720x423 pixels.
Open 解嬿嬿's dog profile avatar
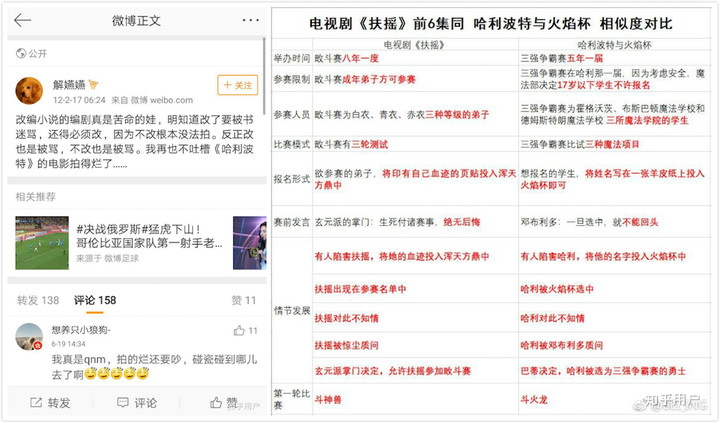point(29,91)
